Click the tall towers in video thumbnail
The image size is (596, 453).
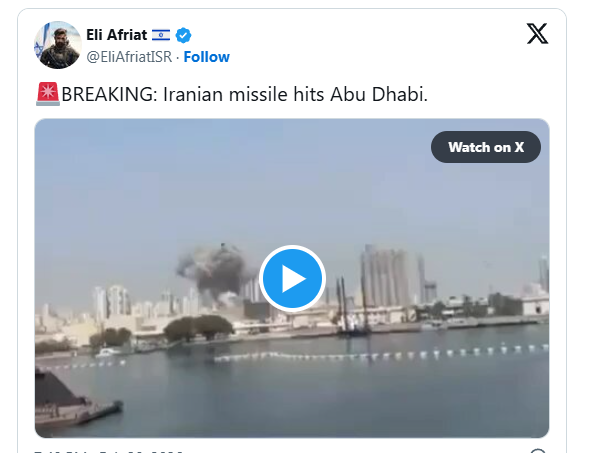pyautogui.click(x=393, y=276)
